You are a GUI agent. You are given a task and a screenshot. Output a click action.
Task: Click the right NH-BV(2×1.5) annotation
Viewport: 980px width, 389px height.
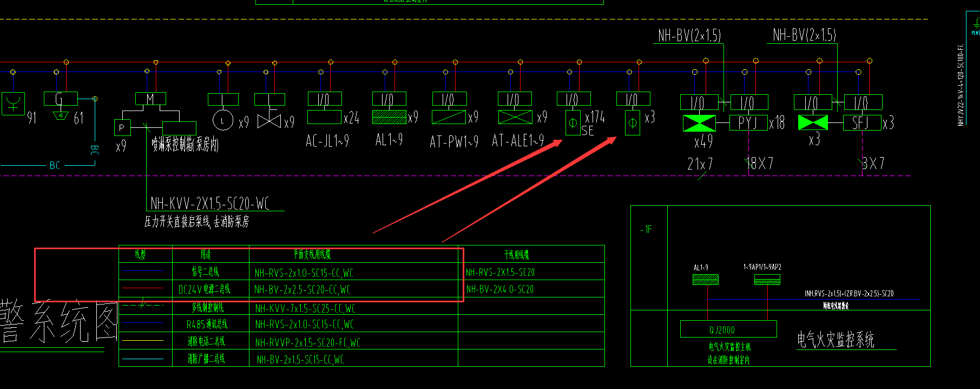pyautogui.click(x=804, y=35)
